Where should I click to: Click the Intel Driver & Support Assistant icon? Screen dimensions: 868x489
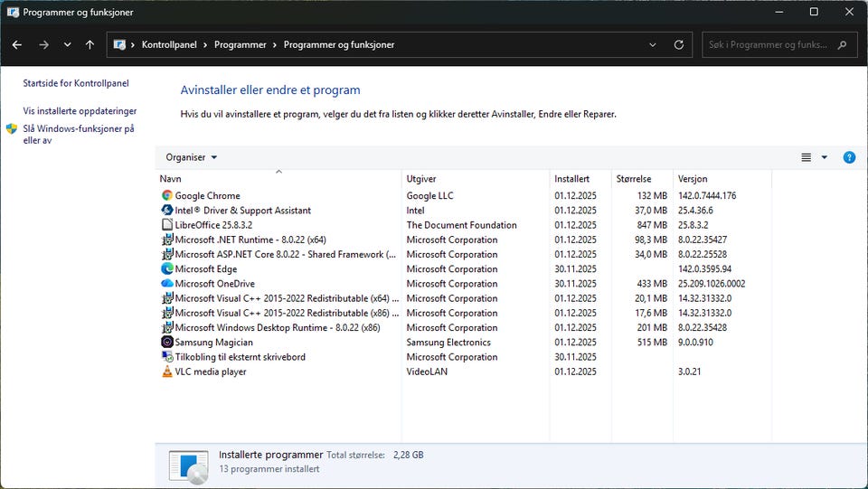166,211
